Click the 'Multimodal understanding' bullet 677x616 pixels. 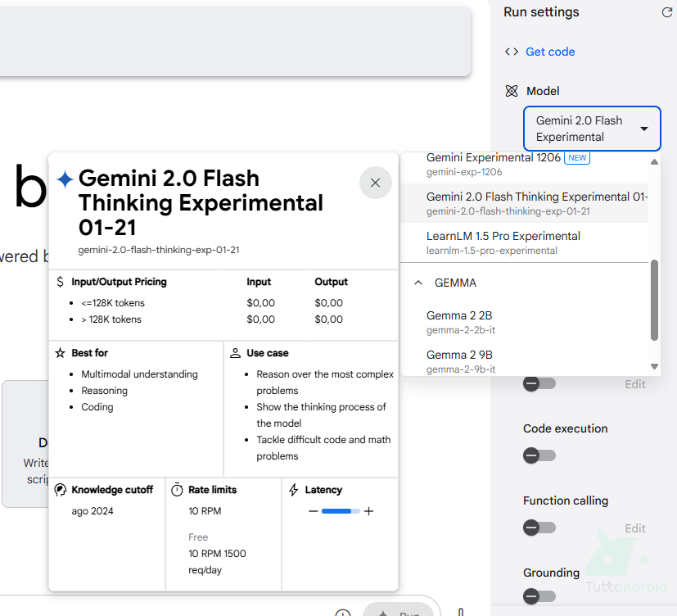[139, 374]
